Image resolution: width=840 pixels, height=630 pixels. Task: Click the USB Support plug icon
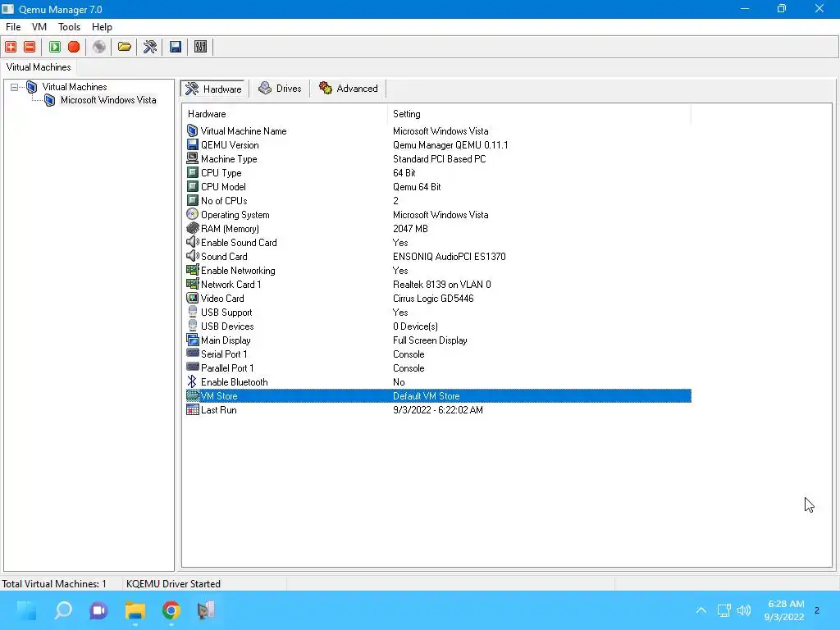192,312
